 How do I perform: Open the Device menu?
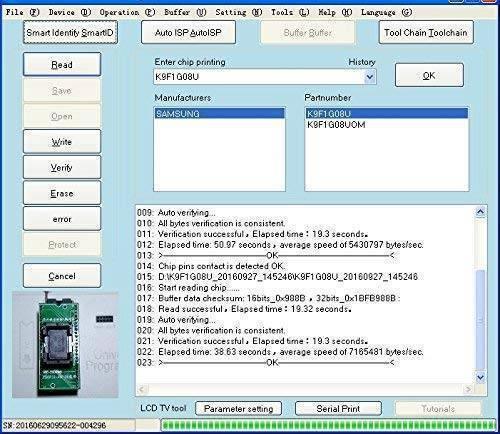(x=69, y=12)
